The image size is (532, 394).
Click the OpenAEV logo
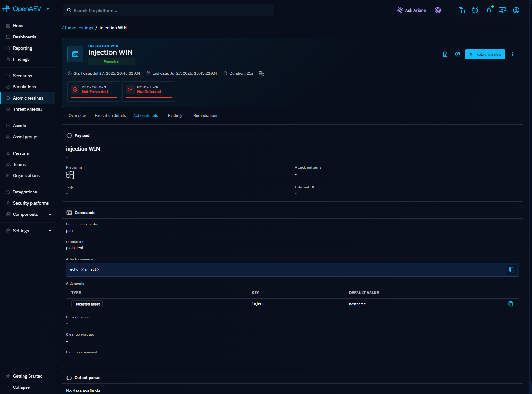22,9
